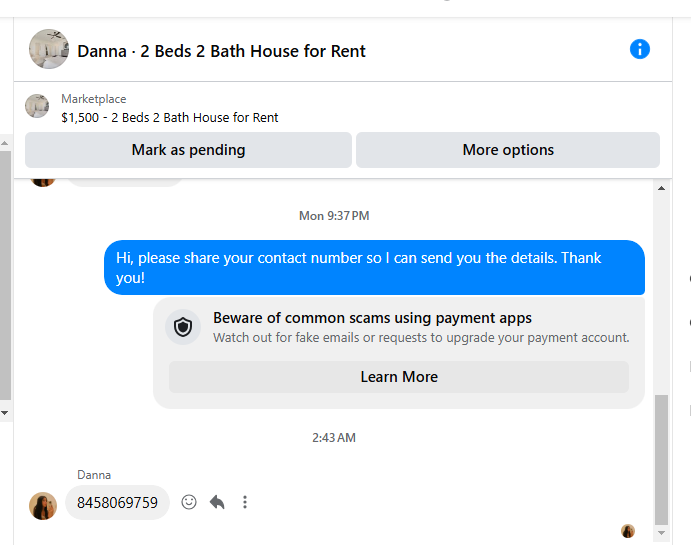Click the chat scrollbar thumb
This screenshot has height=545, width=691.
(661, 460)
